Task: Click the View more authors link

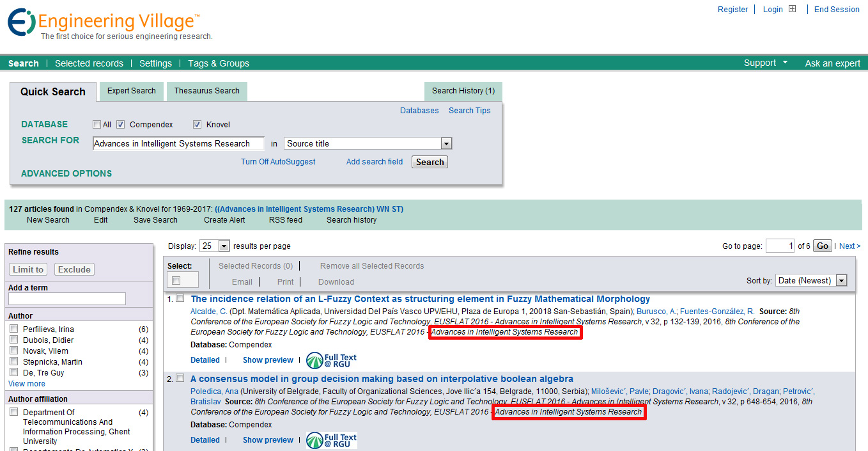Action: [27, 384]
